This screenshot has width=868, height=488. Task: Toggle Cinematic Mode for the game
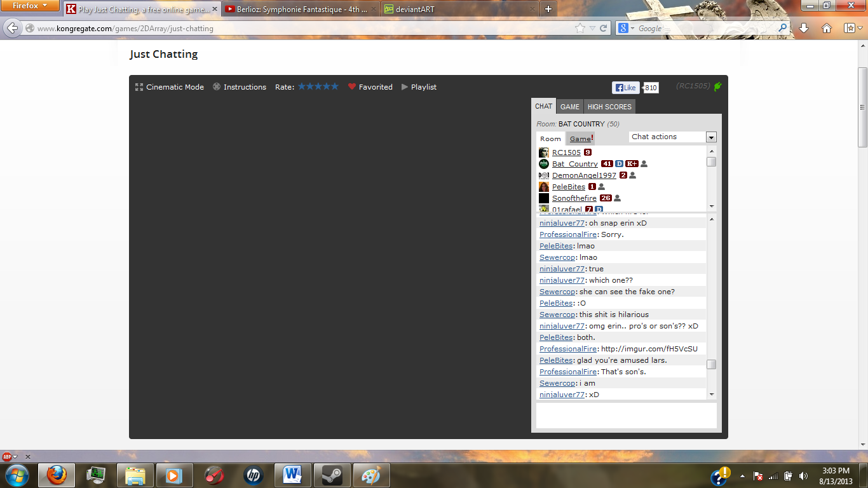point(170,87)
